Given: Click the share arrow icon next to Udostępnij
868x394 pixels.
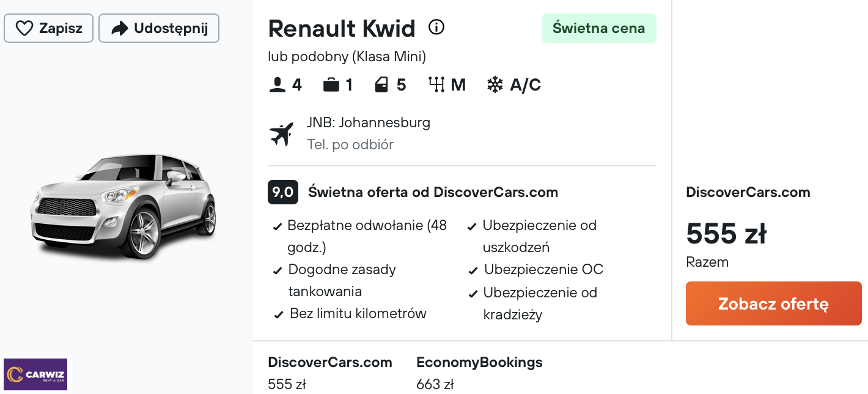Looking at the screenshot, I should (120, 29).
